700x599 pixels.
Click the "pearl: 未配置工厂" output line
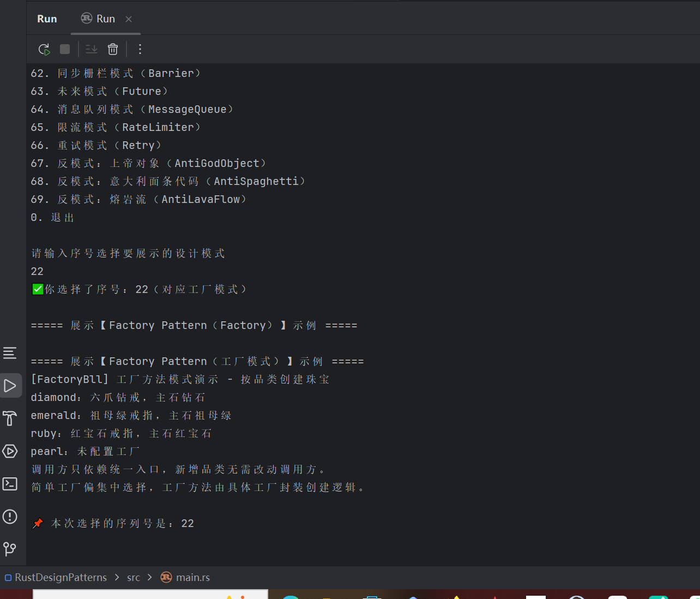(x=86, y=451)
